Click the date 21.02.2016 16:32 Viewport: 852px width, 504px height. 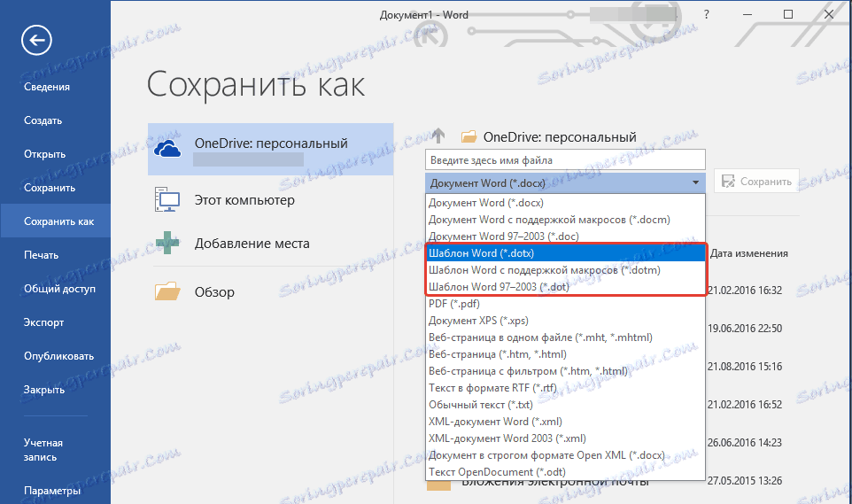[x=745, y=291]
